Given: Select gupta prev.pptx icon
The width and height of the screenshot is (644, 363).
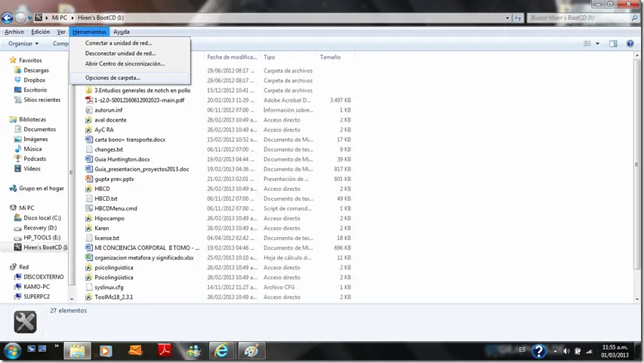Looking at the screenshot, I should 89,179.
